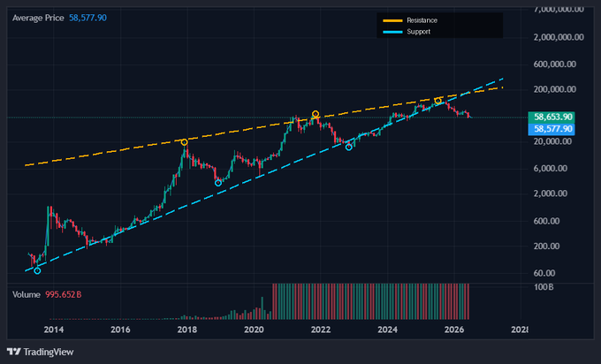Click the 2014 label on time axis
This screenshot has height=364, width=601.
pyautogui.click(x=54, y=330)
